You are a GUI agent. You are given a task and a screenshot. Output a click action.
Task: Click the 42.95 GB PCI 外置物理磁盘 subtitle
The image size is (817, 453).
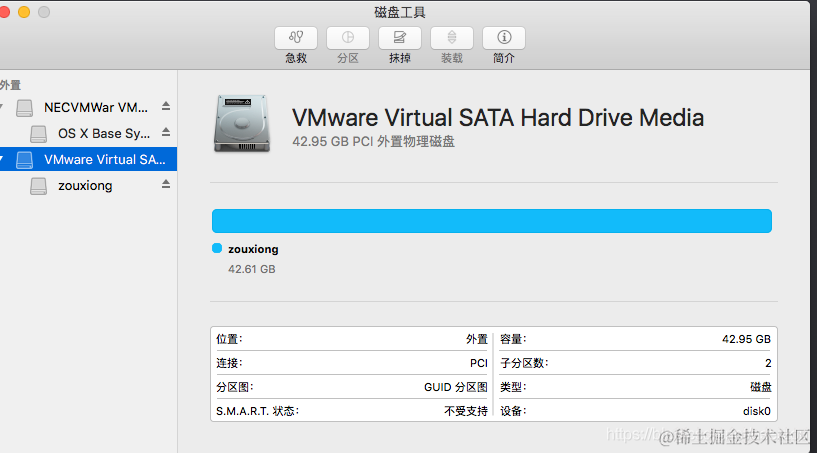[373, 142]
